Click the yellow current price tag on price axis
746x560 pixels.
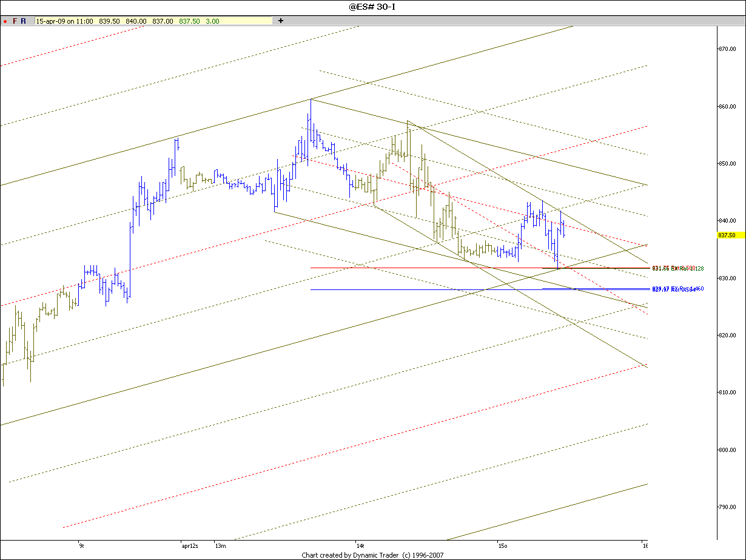pyautogui.click(x=731, y=235)
